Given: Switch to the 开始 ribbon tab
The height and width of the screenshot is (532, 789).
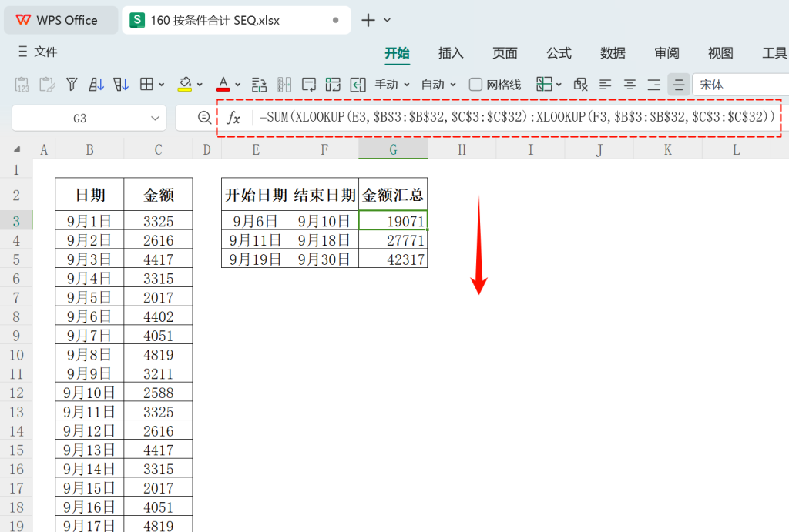Looking at the screenshot, I should tap(397, 53).
